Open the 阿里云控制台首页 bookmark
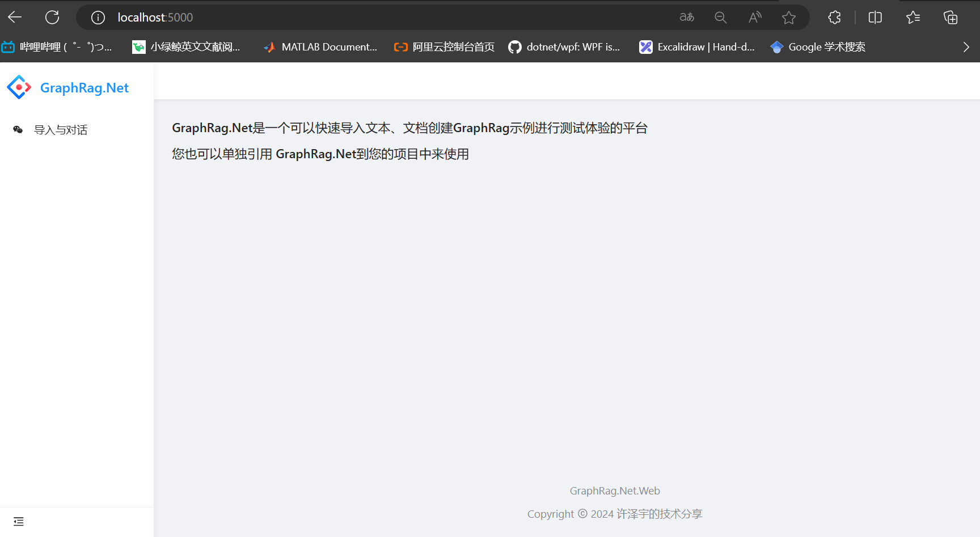Screen dimensions: 980x537 pyautogui.click(x=444, y=47)
